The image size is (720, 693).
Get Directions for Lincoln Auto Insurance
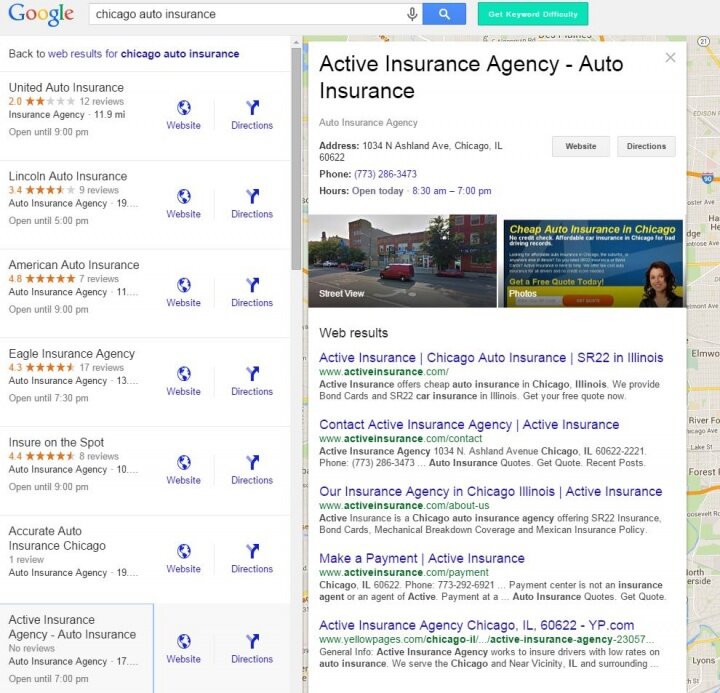tap(252, 203)
